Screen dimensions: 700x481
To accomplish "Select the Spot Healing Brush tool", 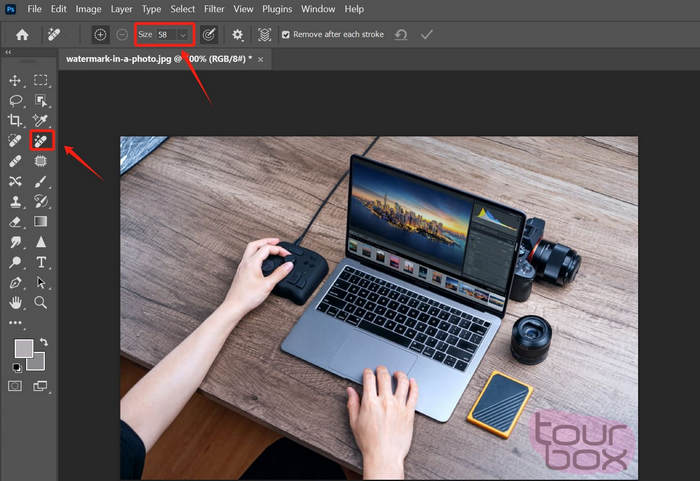I will [15, 141].
